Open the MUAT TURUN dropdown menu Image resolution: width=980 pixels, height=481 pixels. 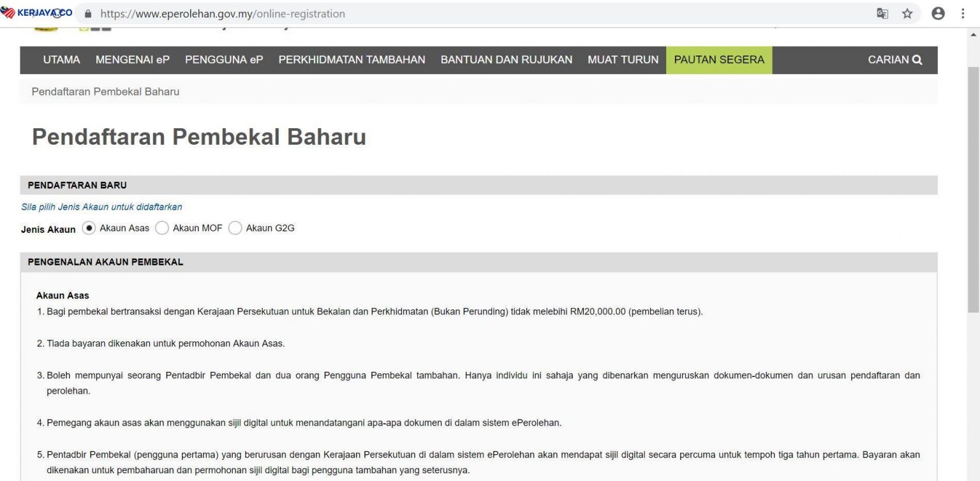(x=622, y=59)
